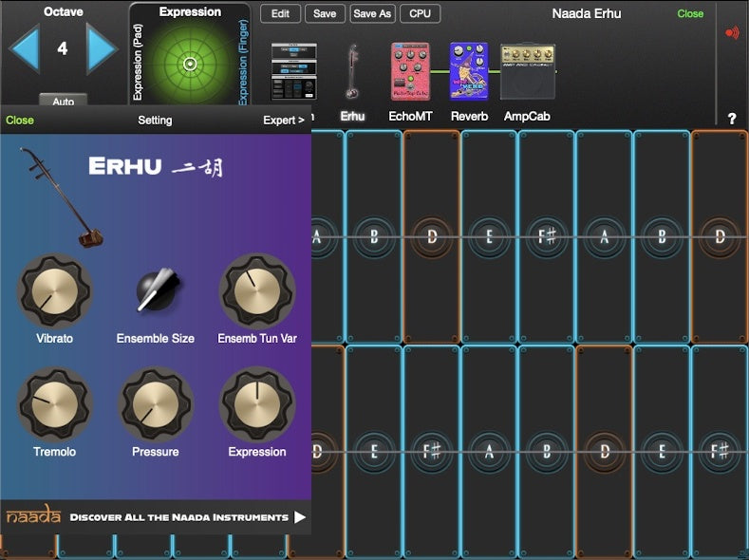The height and width of the screenshot is (560, 749).
Task: Click the red sound broadcast icon
Action: pyautogui.click(x=732, y=33)
